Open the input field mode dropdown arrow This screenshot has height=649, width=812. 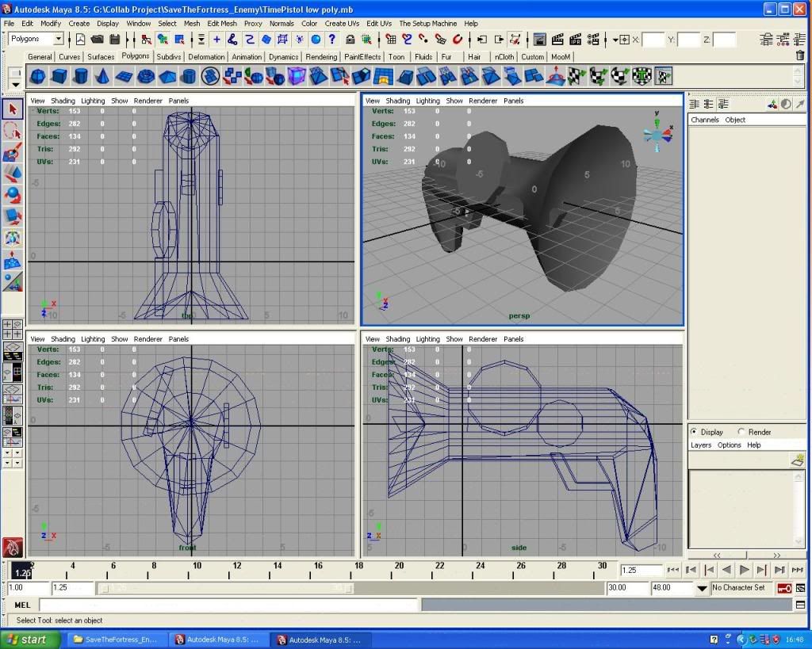pos(615,40)
